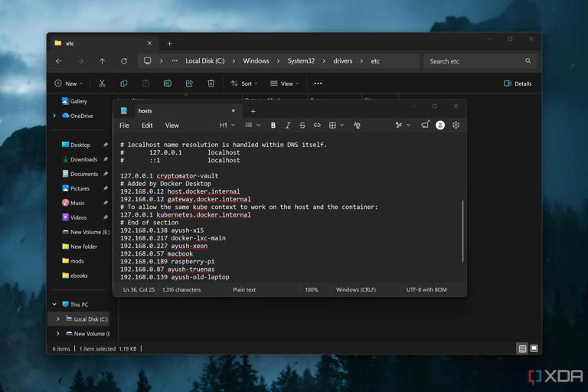Click the Share icon in Explorer toolbar
Viewport: 588px width, 392px height.
pyautogui.click(x=189, y=83)
